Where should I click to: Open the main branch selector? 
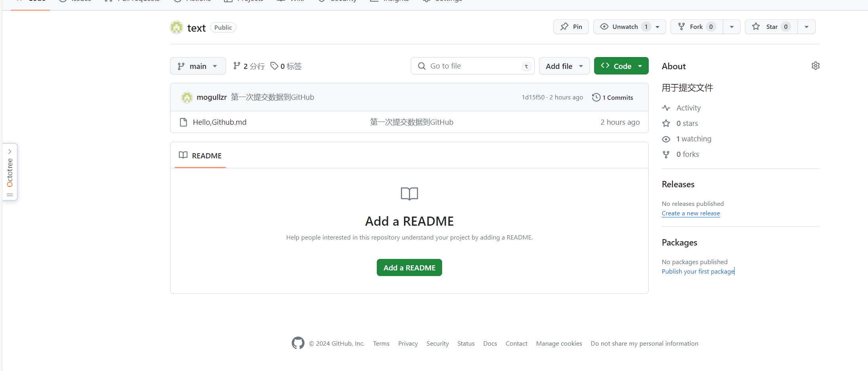point(198,66)
